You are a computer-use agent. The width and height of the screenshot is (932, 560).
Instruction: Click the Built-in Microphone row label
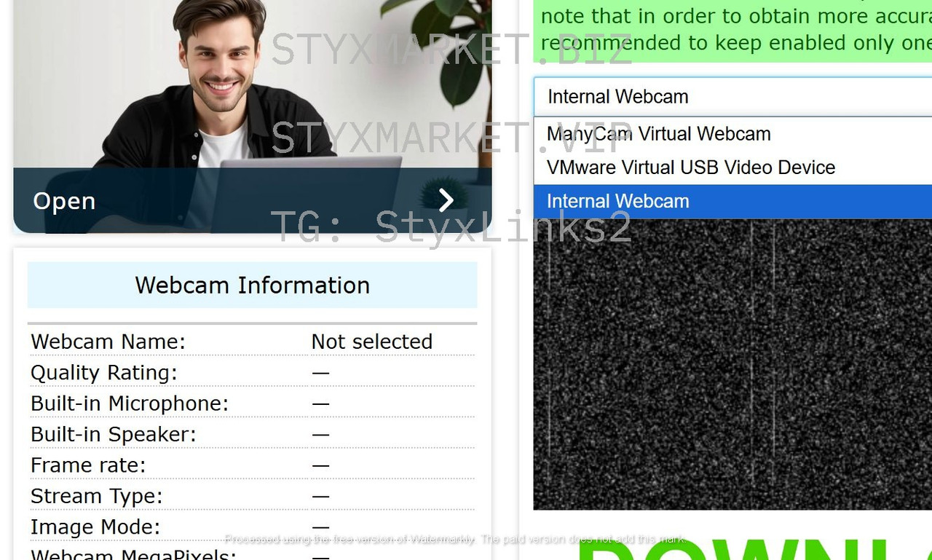pyautogui.click(x=129, y=403)
